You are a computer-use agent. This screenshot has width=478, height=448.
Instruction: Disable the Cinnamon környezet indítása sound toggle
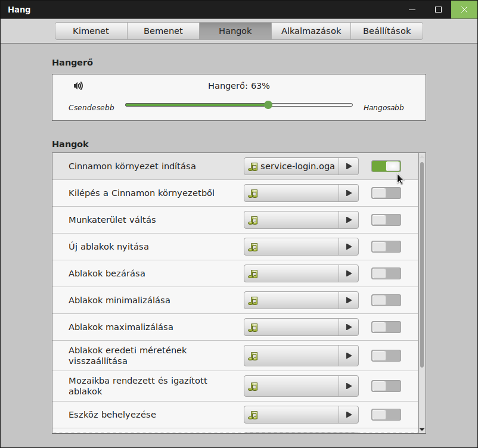[x=386, y=166]
